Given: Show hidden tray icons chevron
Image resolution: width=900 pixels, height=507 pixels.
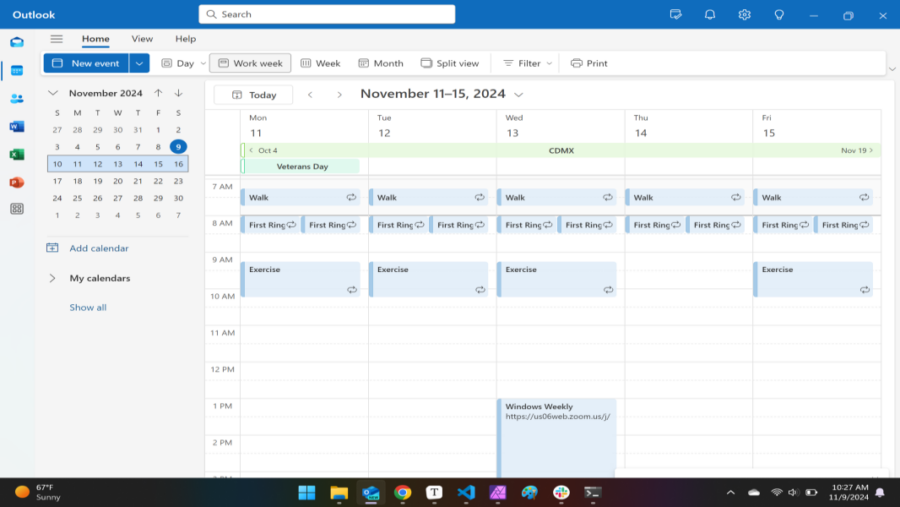Looking at the screenshot, I should [731, 493].
